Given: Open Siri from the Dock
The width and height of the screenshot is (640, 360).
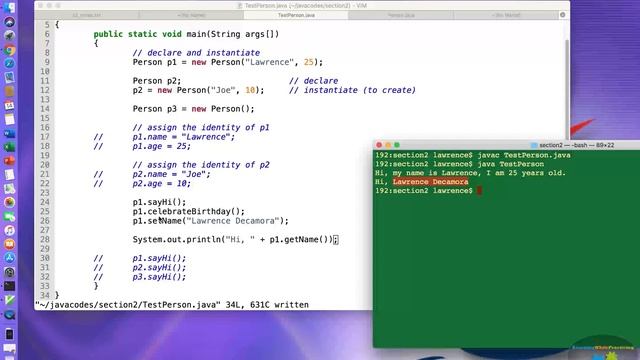Looking at the screenshot, I should point(9,22).
